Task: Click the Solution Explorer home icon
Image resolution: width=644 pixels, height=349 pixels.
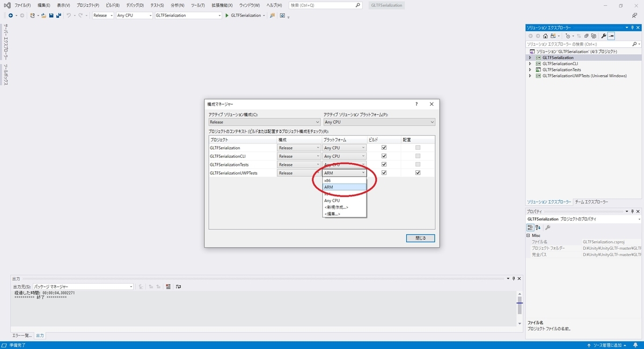Action: [545, 35]
